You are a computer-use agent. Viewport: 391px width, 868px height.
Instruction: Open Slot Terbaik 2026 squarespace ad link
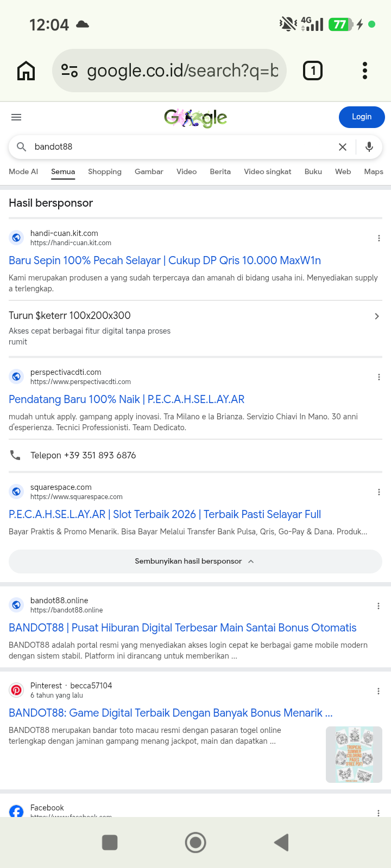pos(165,514)
